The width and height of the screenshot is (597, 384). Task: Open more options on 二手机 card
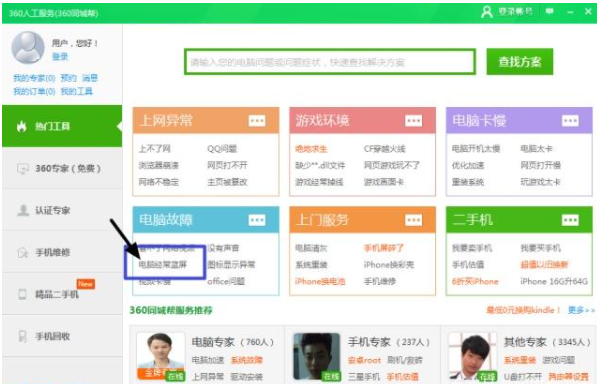pyautogui.click(x=570, y=220)
